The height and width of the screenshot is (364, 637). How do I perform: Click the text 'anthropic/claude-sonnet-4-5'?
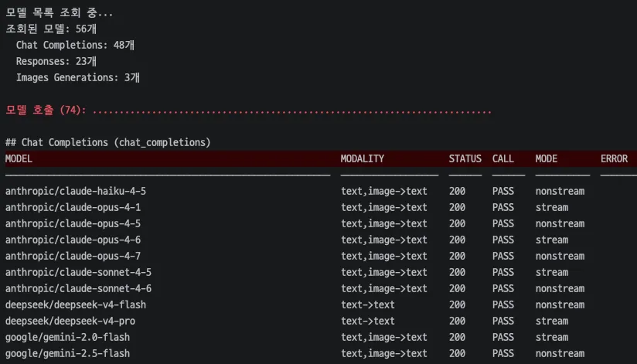pos(78,272)
